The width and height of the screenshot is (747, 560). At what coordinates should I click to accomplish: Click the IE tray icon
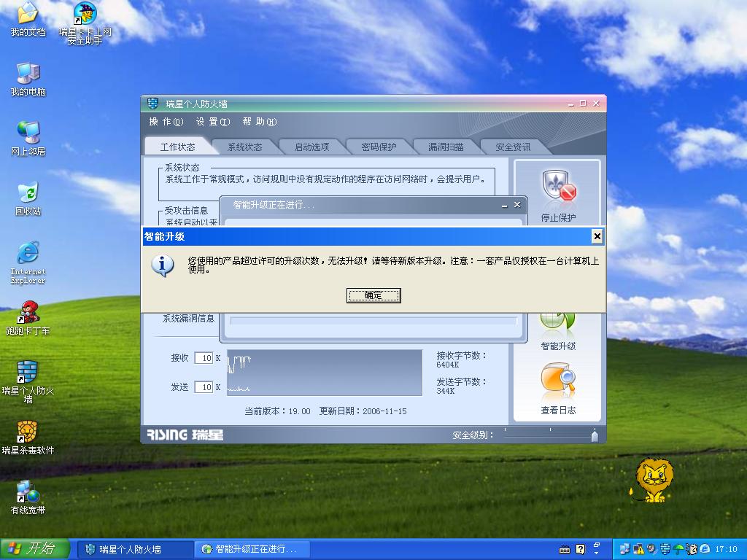(x=705, y=549)
